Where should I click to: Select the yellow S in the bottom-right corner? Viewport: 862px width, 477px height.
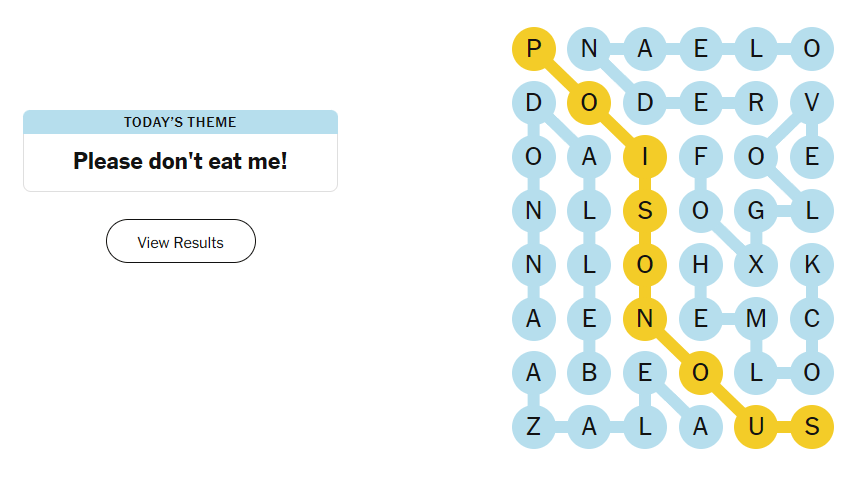812,427
